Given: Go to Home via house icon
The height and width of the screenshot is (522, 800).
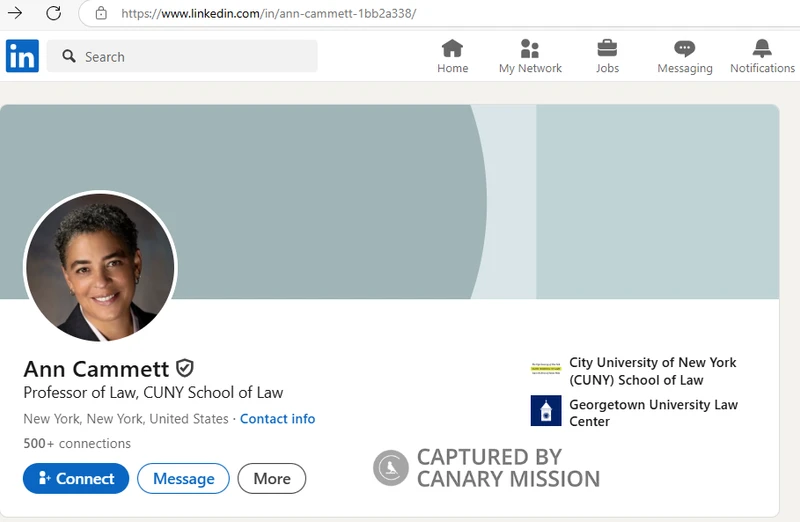Looking at the screenshot, I should (x=453, y=48).
